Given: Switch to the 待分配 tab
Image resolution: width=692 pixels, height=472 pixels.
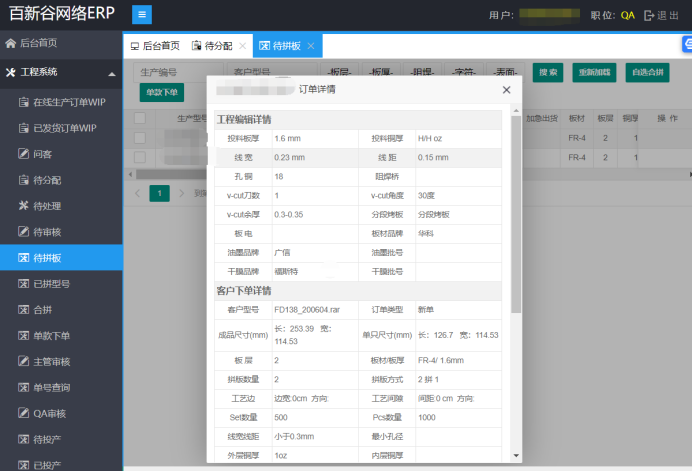Looking at the screenshot, I should (x=211, y=46).
